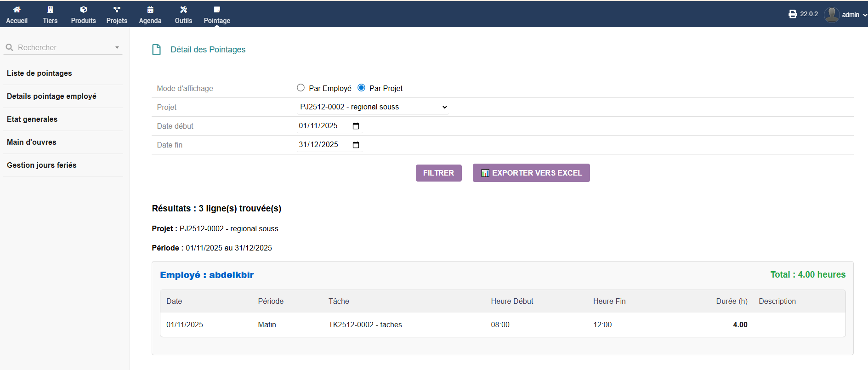Open calendar picker for Date fin
The image size is (868, 370).
click(x=356, y=145)
